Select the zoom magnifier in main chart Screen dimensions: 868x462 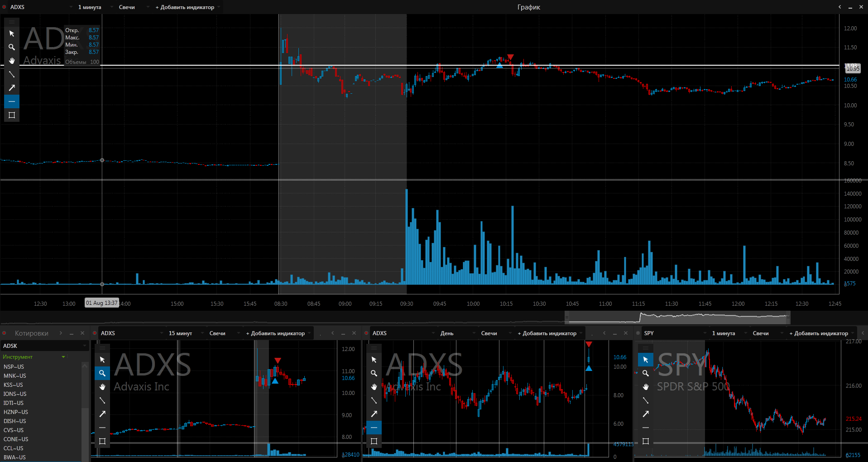coord(12,47)
